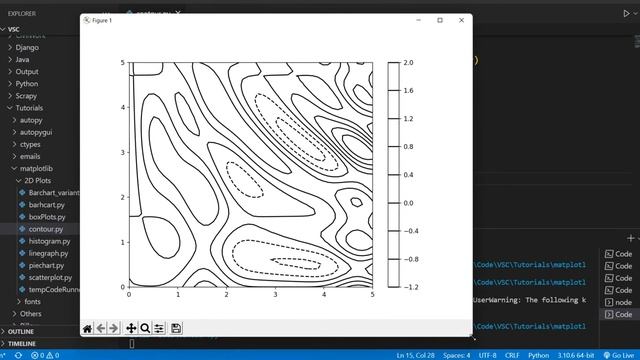Screen dimensions: 640x360
Task: Click the contour.py file icon in the explorer
Action: 22,229
